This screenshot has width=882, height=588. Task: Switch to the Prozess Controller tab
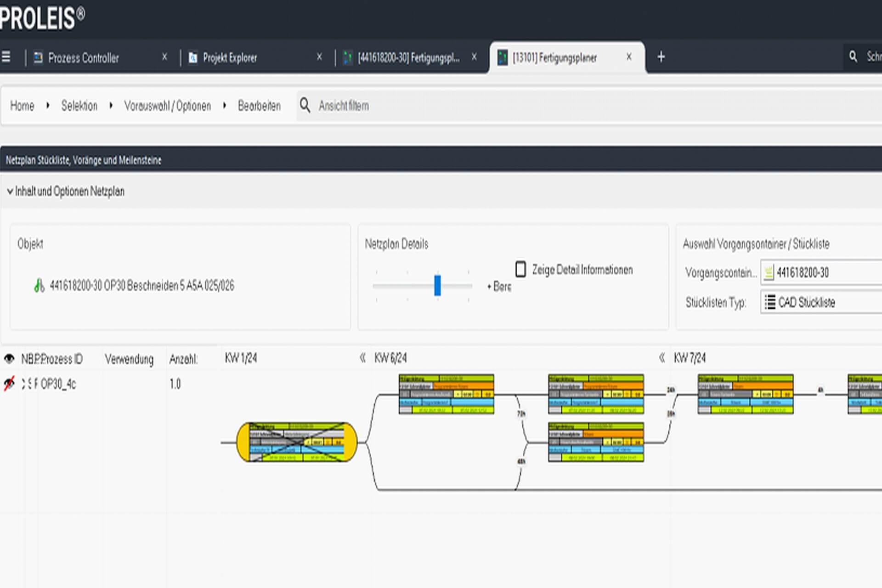point(83,58)
